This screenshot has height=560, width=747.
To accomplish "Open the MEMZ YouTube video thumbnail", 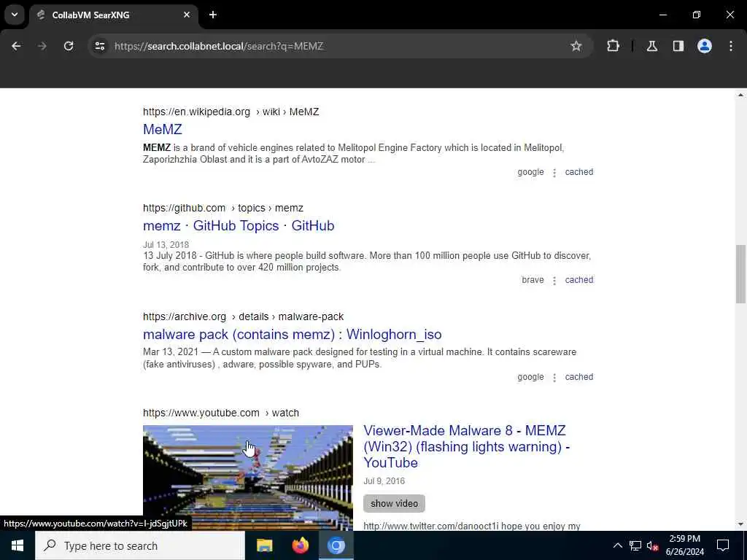I will point(248,478).
